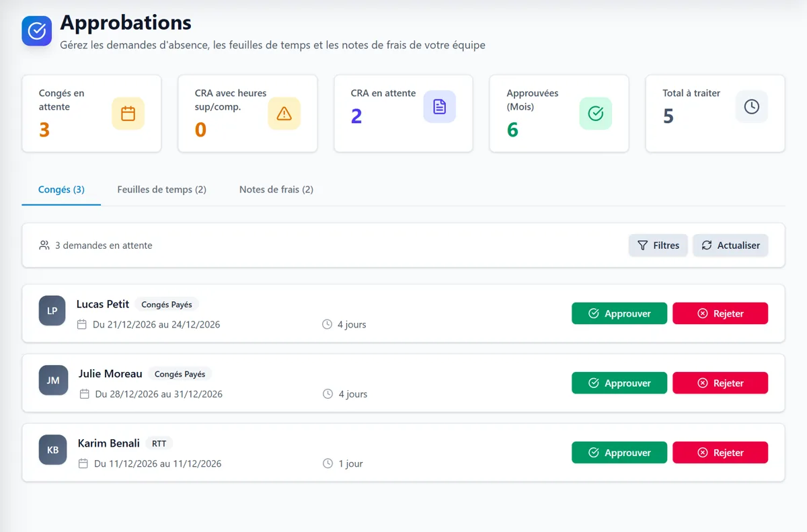807x532 pixels.
Task: Open the Feuilles de temps (2) tab
Action: [x=162, y=190]
